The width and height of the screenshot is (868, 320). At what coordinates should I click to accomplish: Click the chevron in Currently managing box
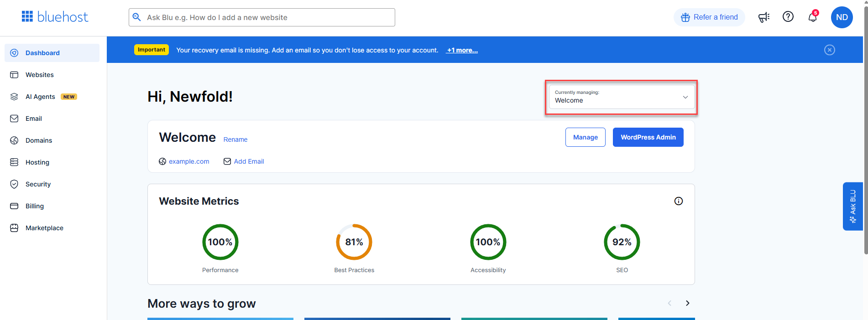tap(685, 97)
